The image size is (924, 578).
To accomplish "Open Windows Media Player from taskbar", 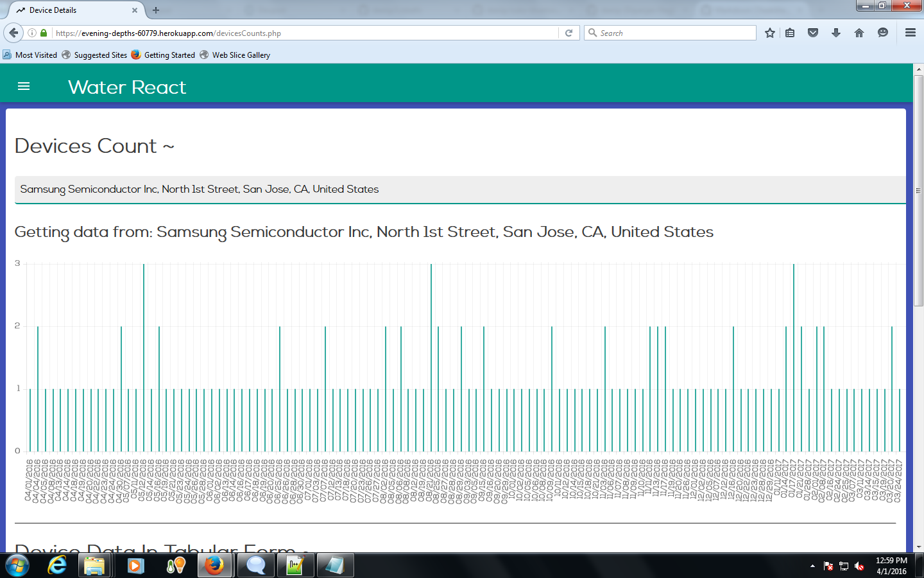I will pos(135,566).
